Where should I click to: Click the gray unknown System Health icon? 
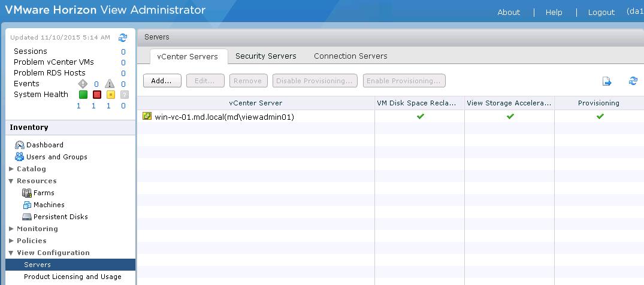pyautogui.click(x=124, y=95)
